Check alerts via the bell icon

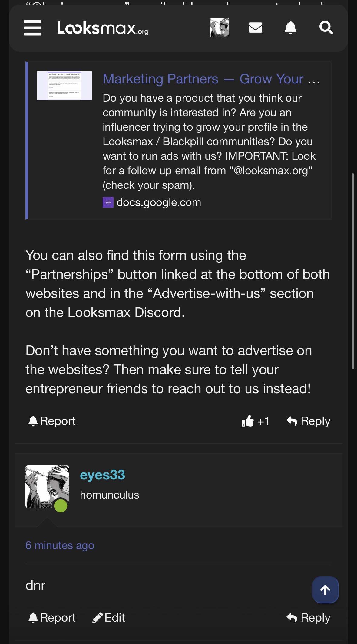290,28
